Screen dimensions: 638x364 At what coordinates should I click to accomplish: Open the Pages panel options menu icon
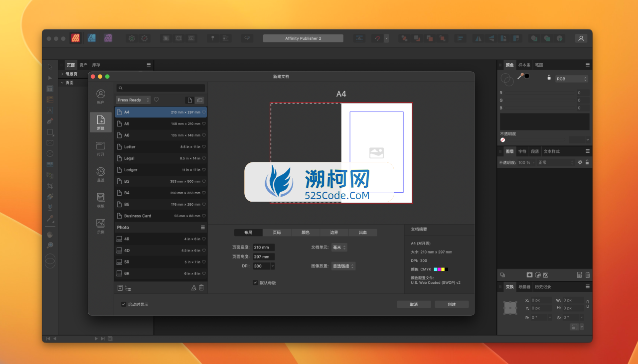point(149,65)
